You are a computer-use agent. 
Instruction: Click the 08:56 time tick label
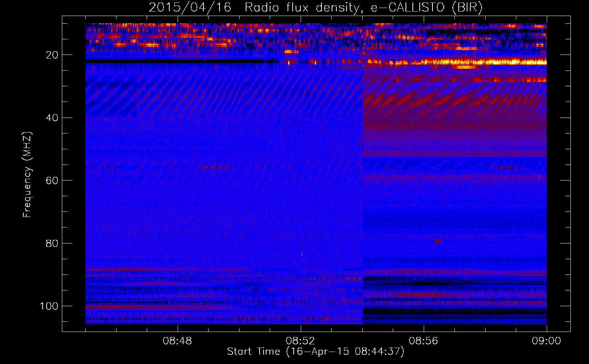423,341
